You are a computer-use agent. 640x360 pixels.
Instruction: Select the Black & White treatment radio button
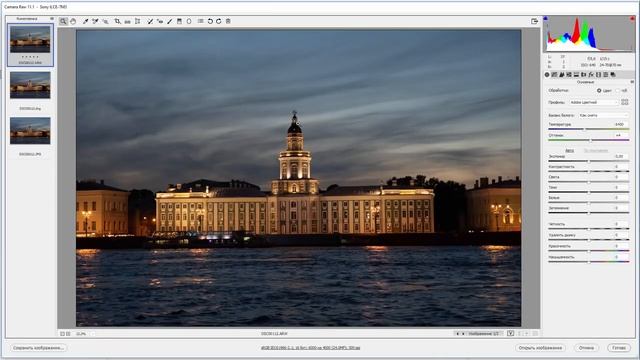coord(618,91)
